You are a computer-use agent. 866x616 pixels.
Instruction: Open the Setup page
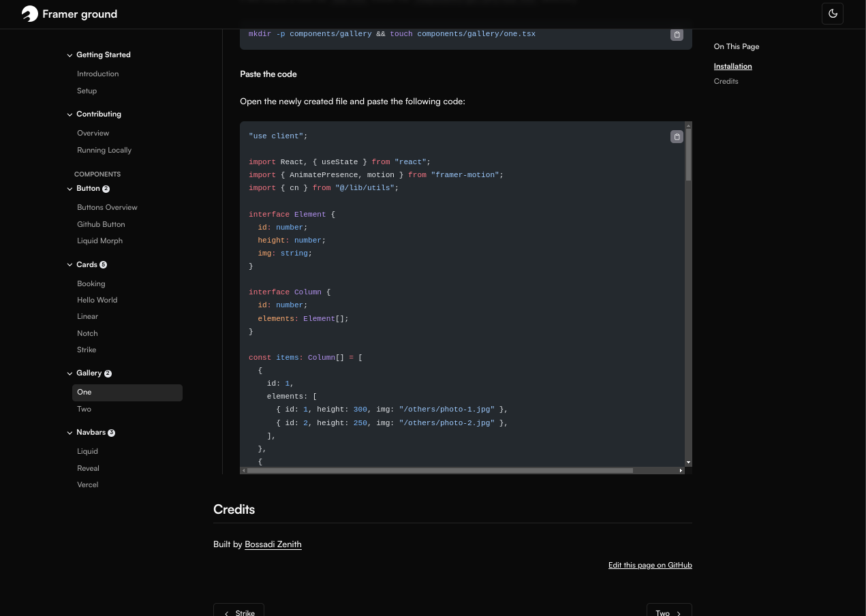87,91
